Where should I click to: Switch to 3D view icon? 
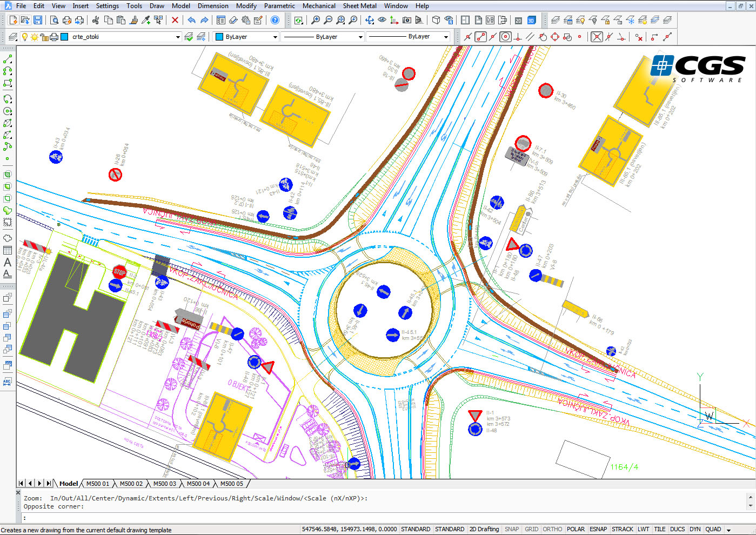point(531,20)
